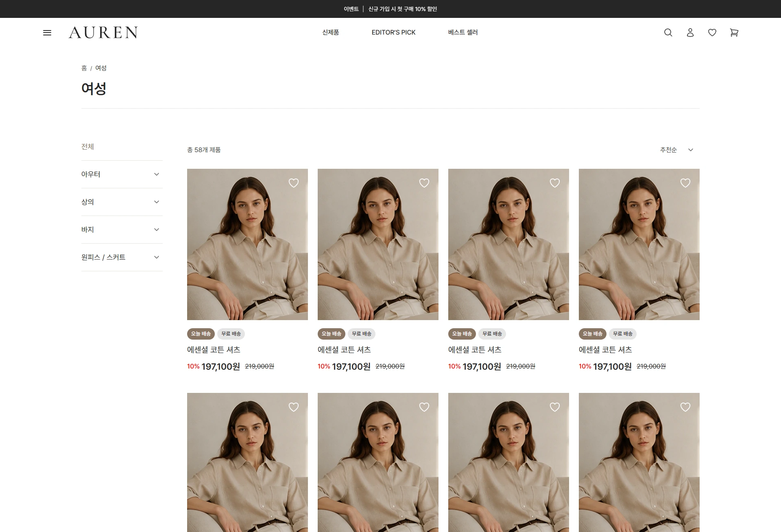
Task: Open 에센셜 코튼 셔츠 title of first product
Action: (x=214, y=350)
